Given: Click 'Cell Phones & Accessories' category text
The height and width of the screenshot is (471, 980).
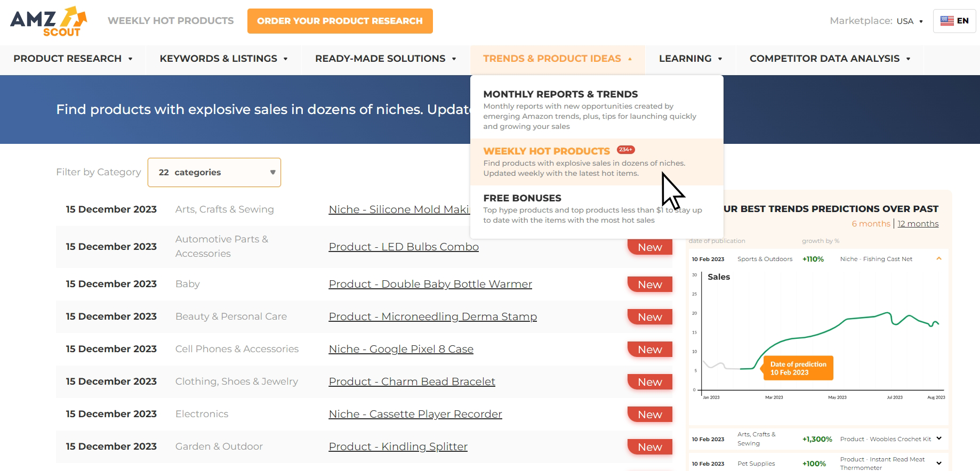Looking at the screenshot, I should click(237, 349).
